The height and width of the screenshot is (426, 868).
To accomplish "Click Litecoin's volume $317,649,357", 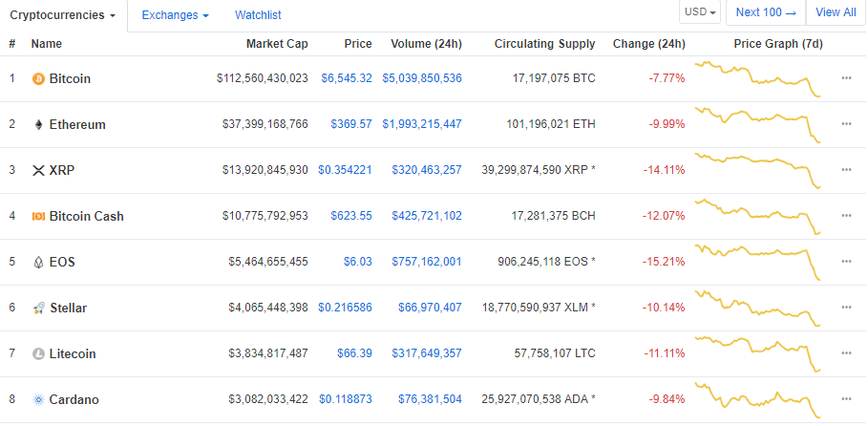I will 427,353.
